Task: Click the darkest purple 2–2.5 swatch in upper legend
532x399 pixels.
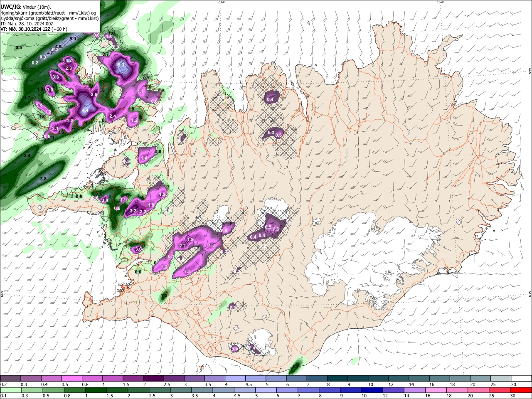Action: click(x=153, y=379)
